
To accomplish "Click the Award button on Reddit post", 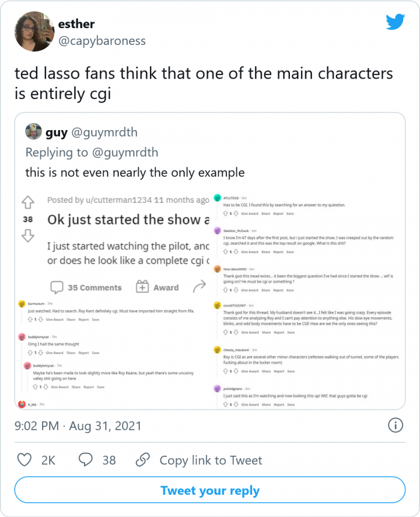I will pos(157,287).
